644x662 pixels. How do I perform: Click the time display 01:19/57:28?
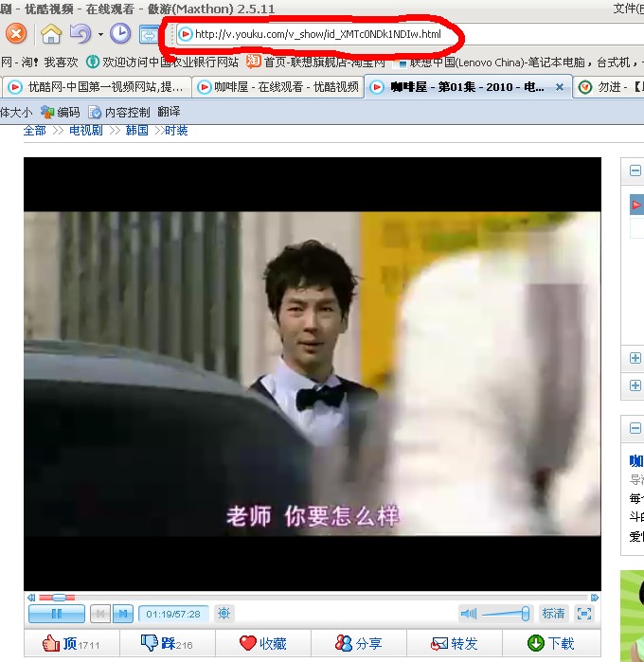point(173,614)
